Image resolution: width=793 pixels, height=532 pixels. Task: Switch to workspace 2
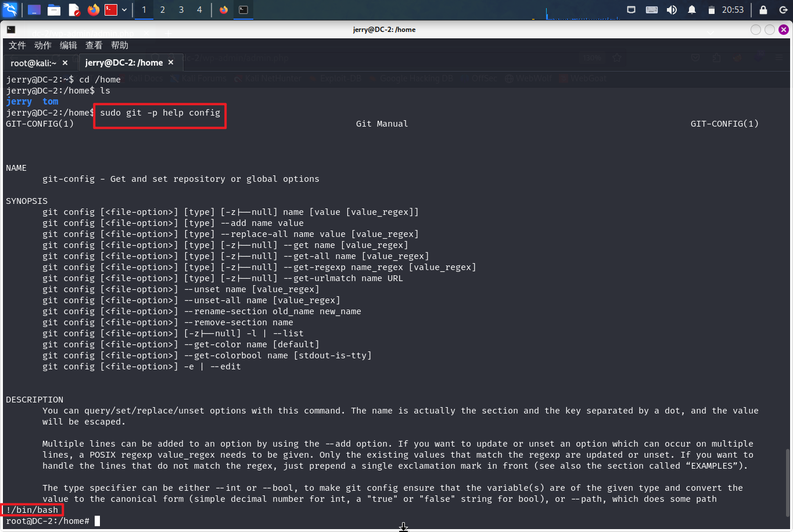(163, 10)
